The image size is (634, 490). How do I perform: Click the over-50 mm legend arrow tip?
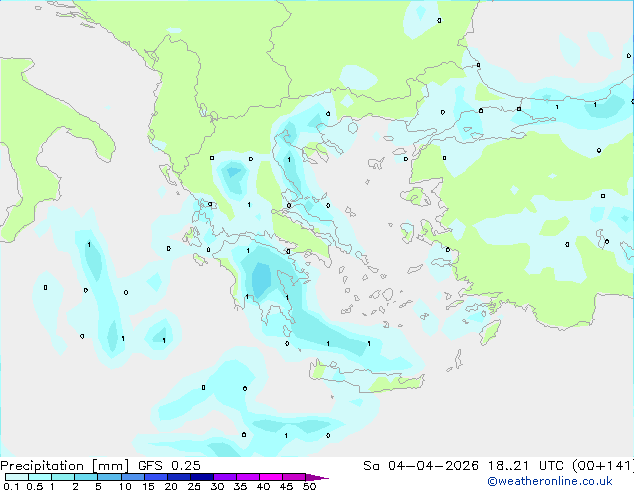[317, 477]
